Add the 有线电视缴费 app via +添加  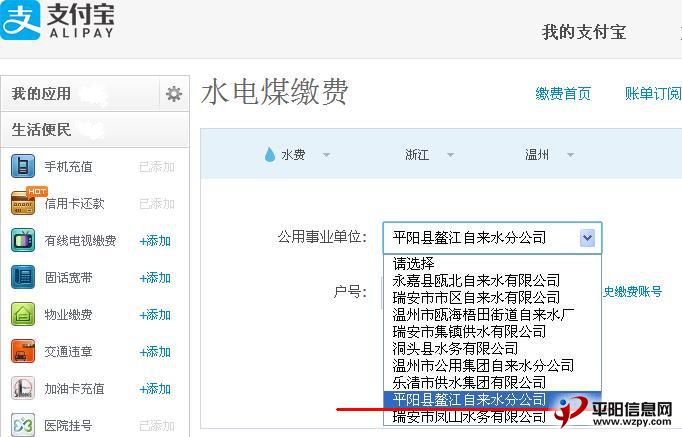tap(155, 241)
